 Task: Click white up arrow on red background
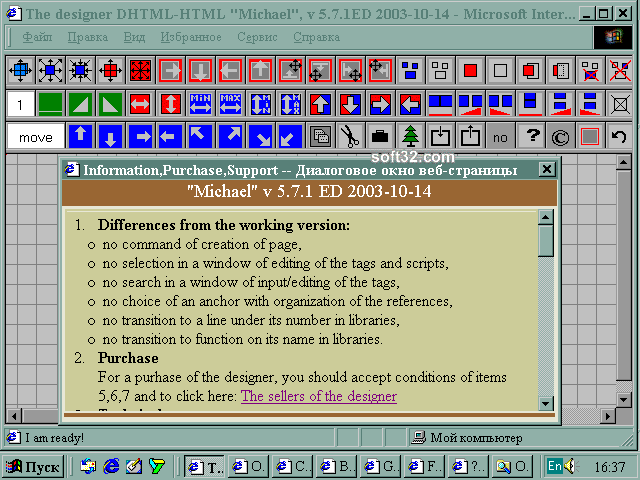(320, 104)
